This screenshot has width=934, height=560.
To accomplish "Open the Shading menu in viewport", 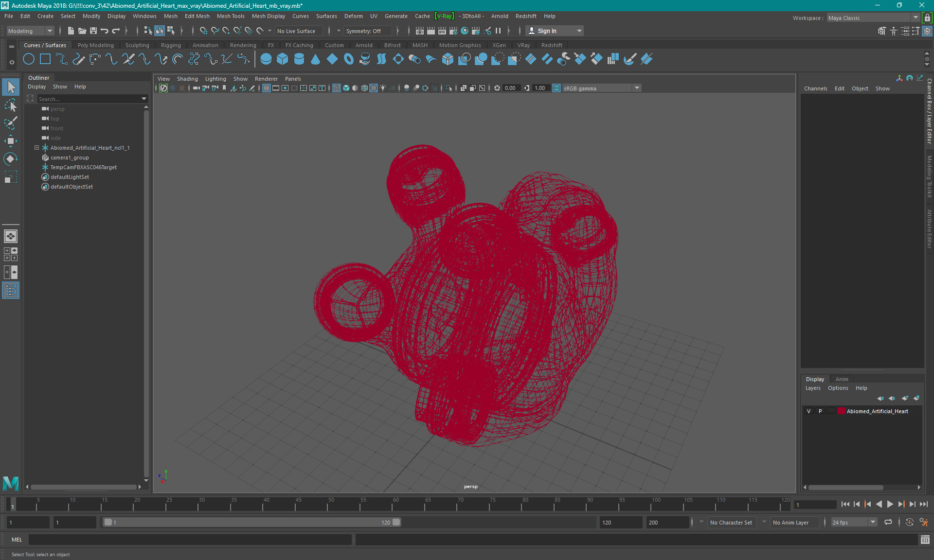I will 188,79.
